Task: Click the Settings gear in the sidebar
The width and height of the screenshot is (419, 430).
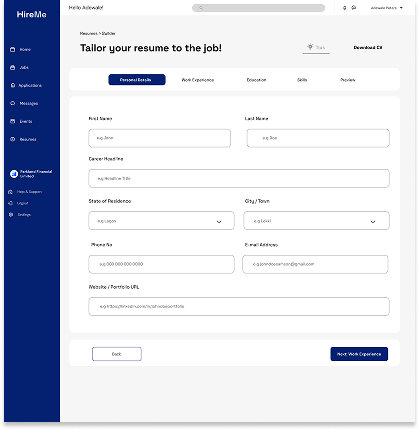Action: pyautogui.click(x=11, y=215)
